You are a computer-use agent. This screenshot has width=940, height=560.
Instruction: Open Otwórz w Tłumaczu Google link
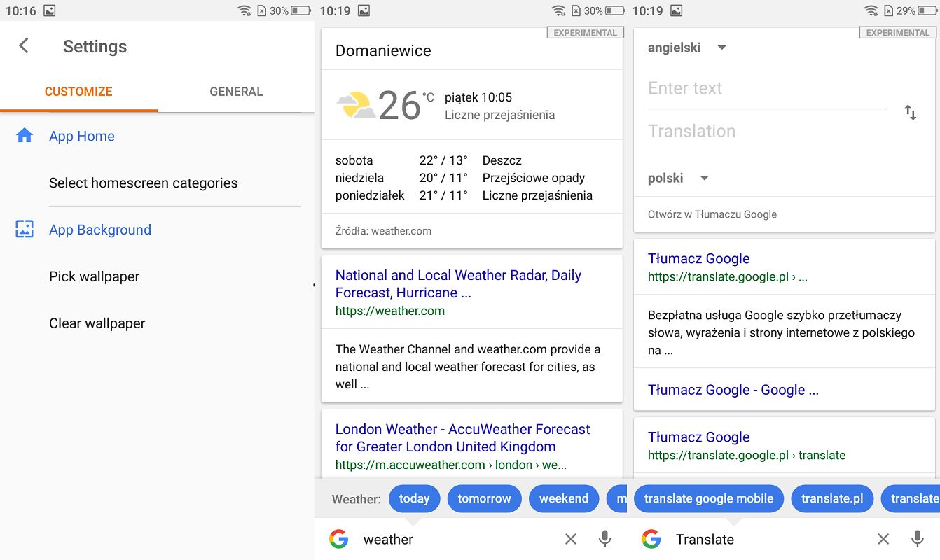pos(712,214)
